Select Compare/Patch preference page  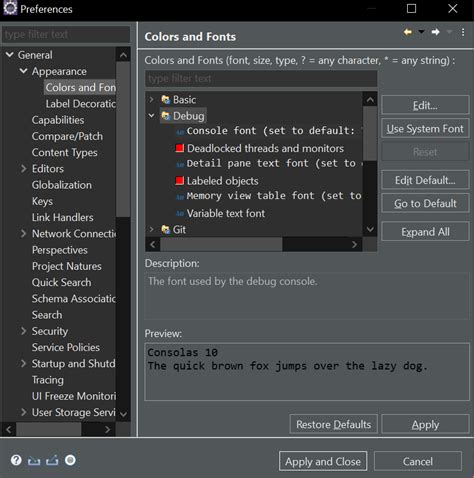pyautogui.click(x=67, y=136)
